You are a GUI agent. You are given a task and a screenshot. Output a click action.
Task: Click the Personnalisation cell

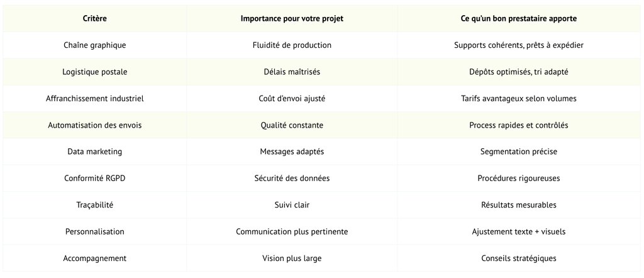(94, 231)
